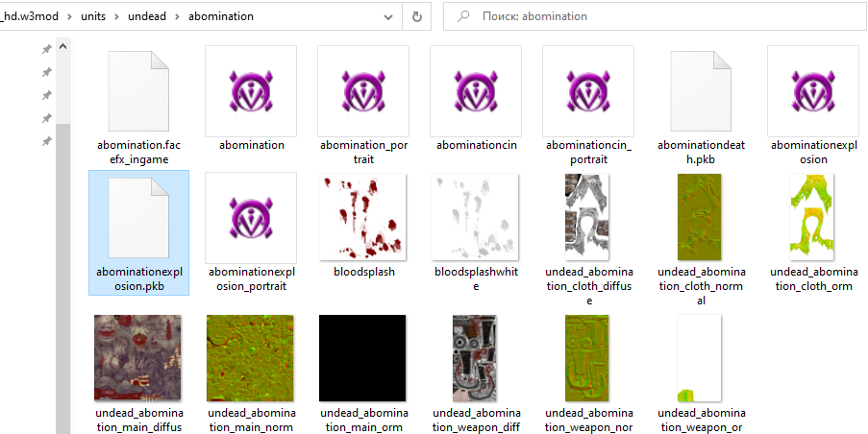Navigate to _hd.w3mod breadcrumb
Image resolution: width=868 pixels, height=434 pixels.
coord(30,16)
